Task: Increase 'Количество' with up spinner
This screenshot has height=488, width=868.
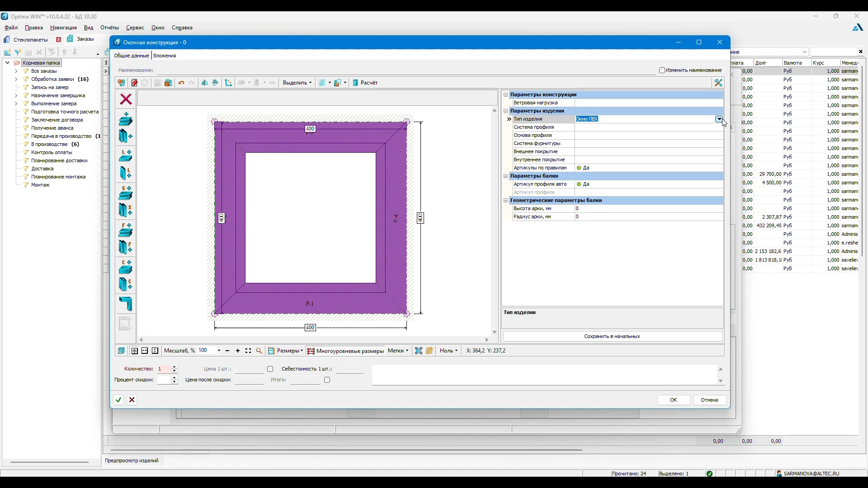Action: (x=175, y=367)
